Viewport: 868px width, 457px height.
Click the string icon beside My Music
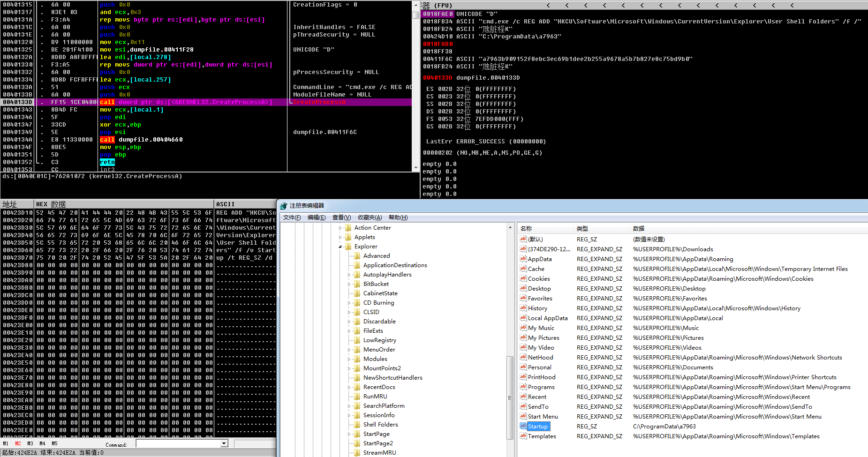(x=523, y=328)
